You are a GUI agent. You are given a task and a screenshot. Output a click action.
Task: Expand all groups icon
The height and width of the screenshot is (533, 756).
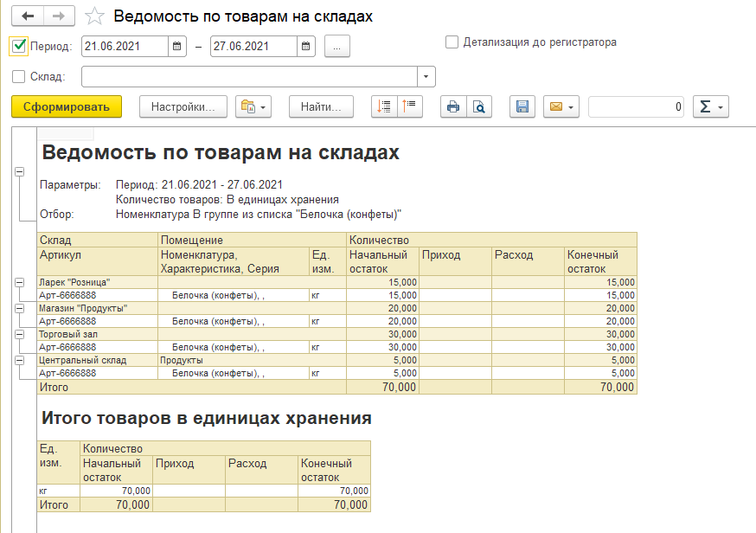coord(384,106)
